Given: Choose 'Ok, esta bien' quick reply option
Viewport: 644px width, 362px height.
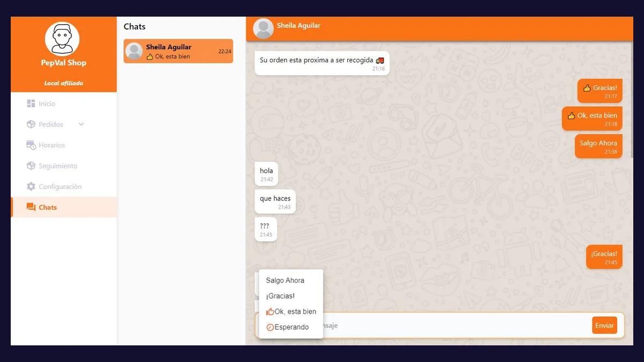Looking at the screenshot, I should (x=291, y=312).
